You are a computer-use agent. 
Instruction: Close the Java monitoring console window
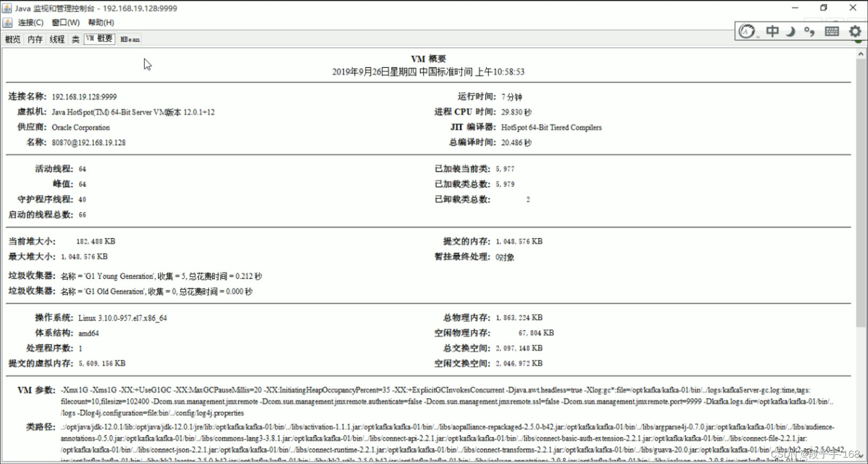tap(852, 8)
